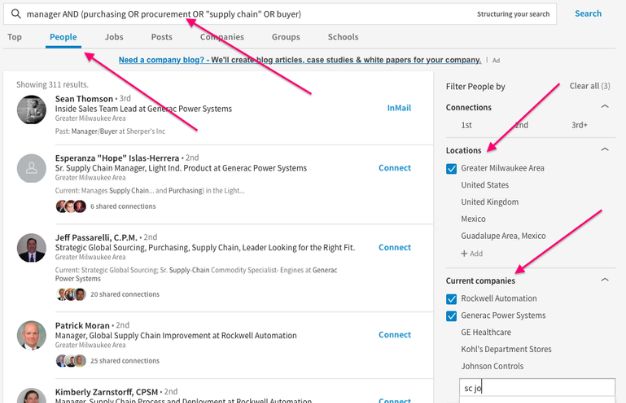Switch to the Schools tab
Viewport: 626px width, 403px height.
[x=343, y=37]
